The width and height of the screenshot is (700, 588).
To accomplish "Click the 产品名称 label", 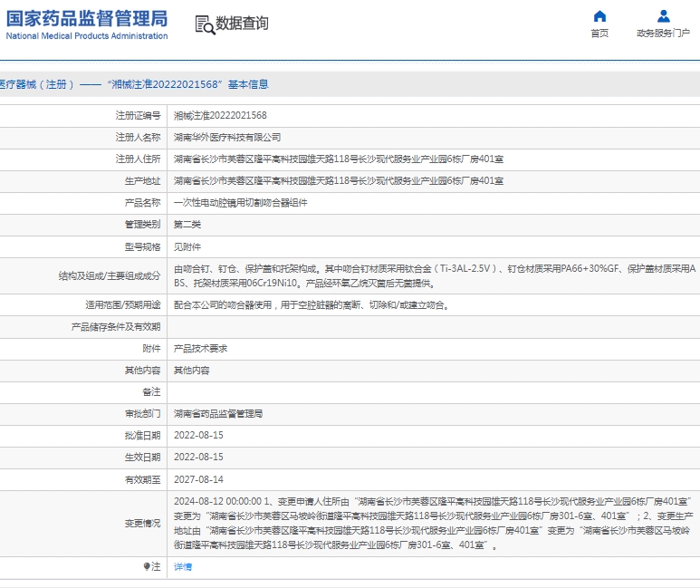I will [x=142, y=202].
